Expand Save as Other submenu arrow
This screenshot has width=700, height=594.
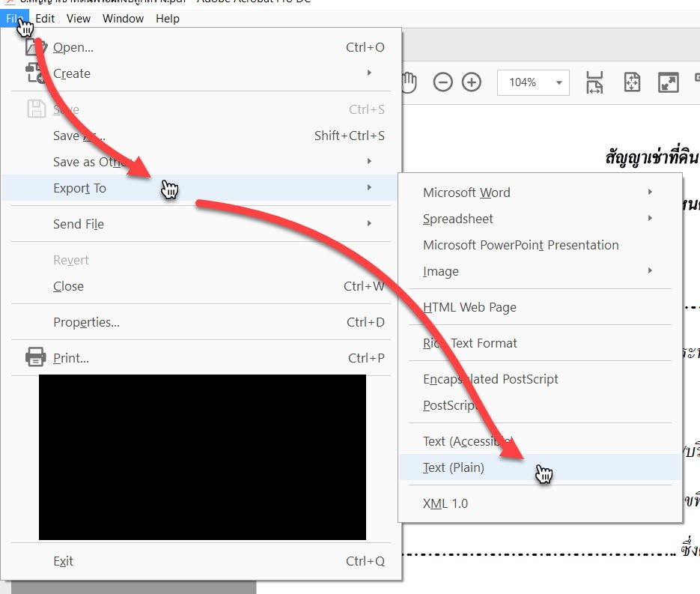click(369, 161)
